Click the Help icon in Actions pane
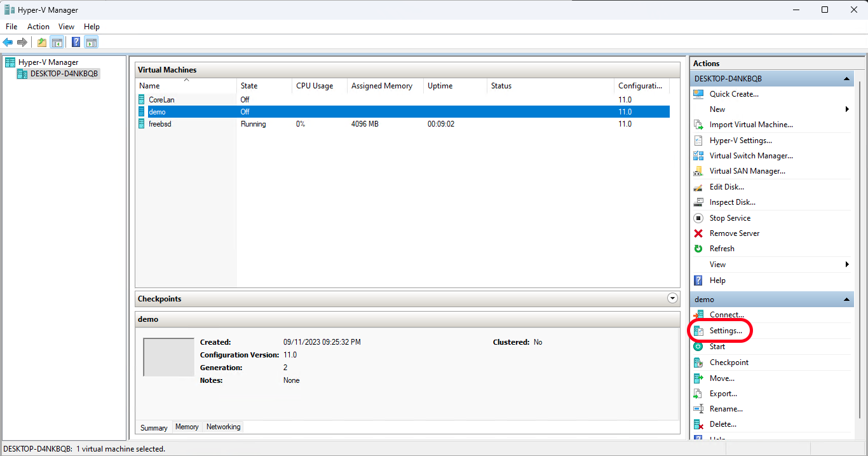This screenshot has width=868, height=456. (x=698, y=280)
